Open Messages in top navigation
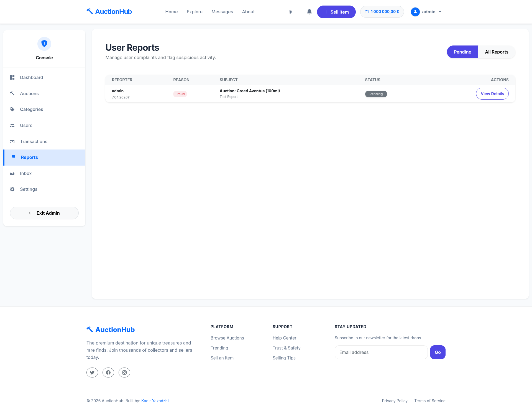Viewport: 532px width, 413px height. pyautogui.click(x=222, y=12)
